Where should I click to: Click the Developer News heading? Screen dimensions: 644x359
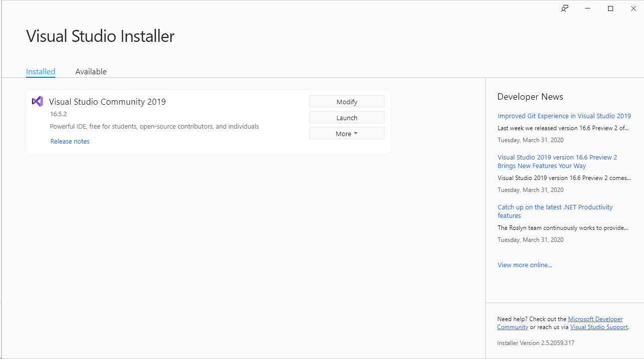coord(530,97)
